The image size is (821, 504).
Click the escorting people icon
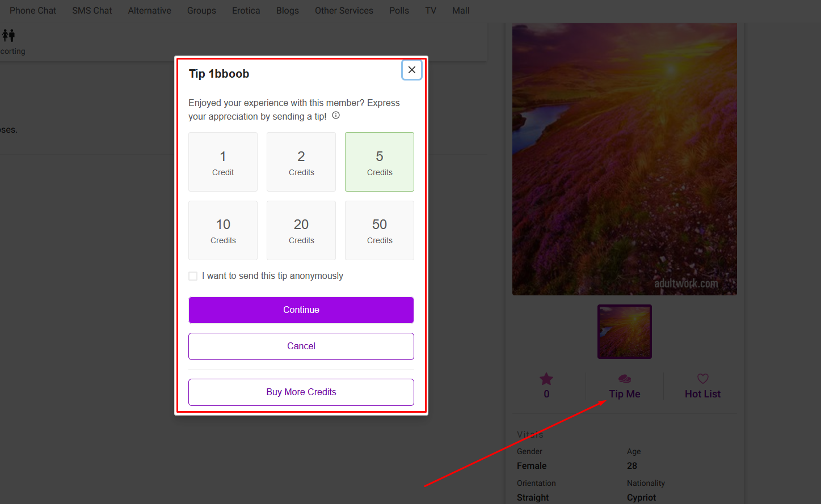tap(9, 36)
